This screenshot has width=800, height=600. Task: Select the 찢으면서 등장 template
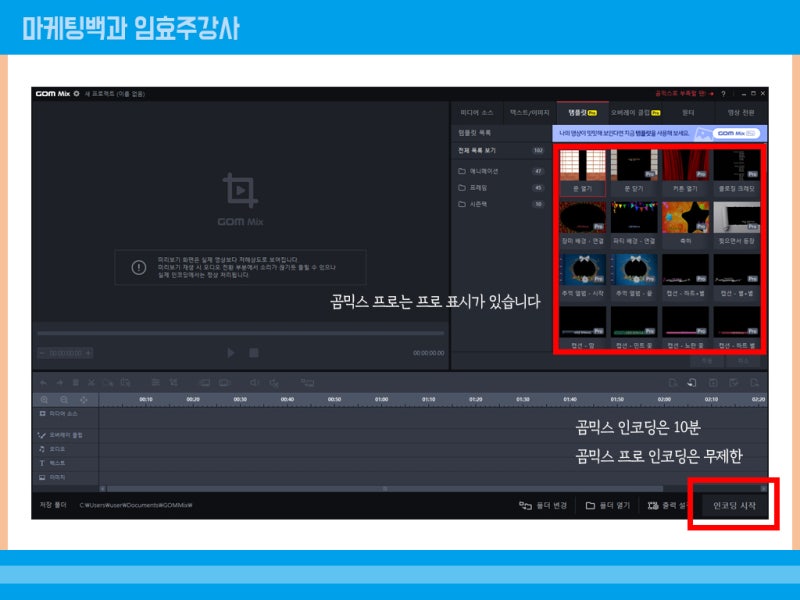[736, 224]
